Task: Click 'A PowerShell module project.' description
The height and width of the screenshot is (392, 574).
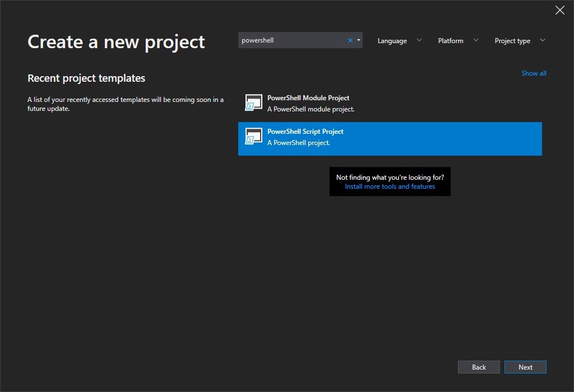Action: point(311,109)
